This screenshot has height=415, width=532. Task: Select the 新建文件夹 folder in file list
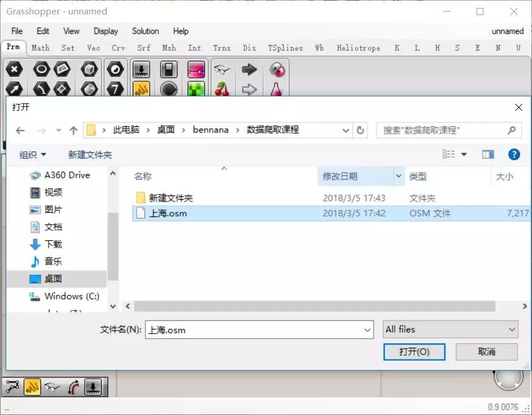[x=170, y=198]
